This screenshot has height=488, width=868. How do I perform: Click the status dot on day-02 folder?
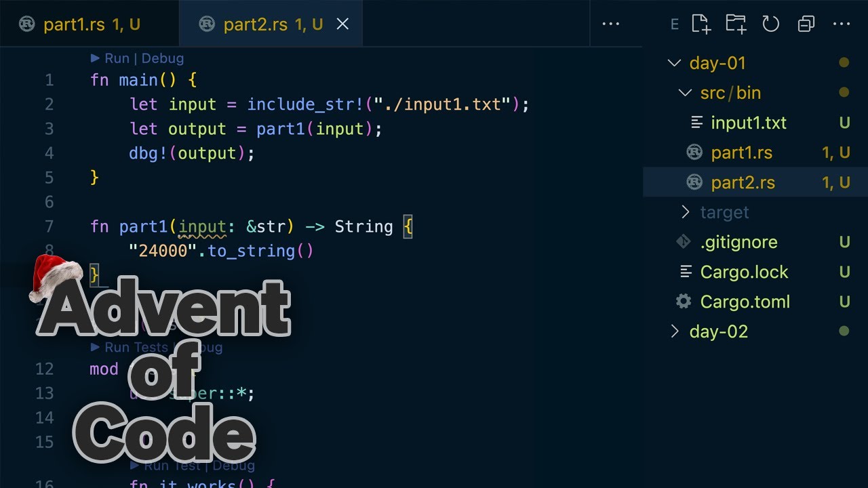coord(844,331)
